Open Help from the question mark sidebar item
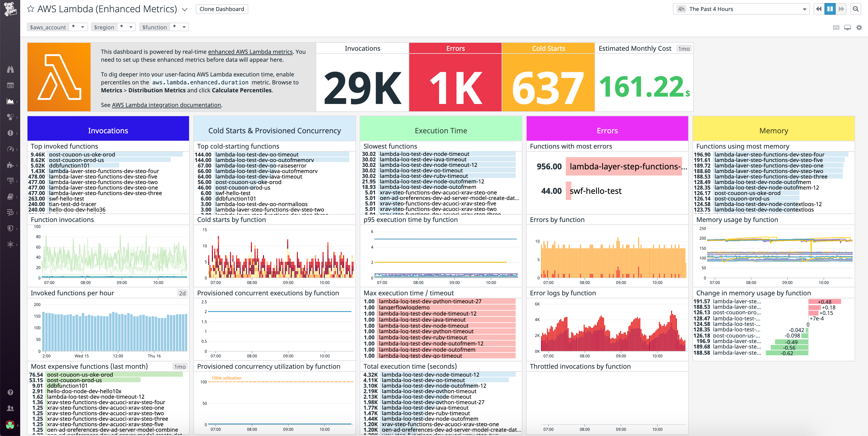Image resolution: width=868 pixels, height=436 pixels. point(10,392)
